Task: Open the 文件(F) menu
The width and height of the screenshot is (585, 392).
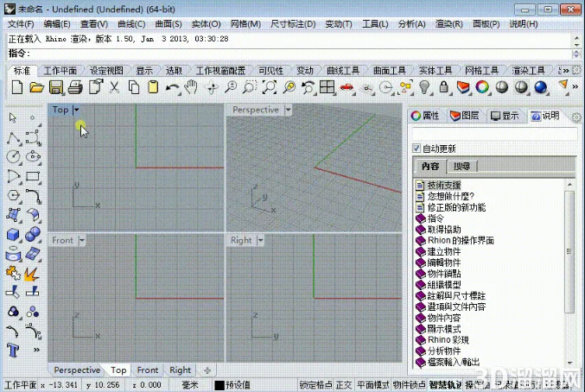Action: click(x=21, y=24)
